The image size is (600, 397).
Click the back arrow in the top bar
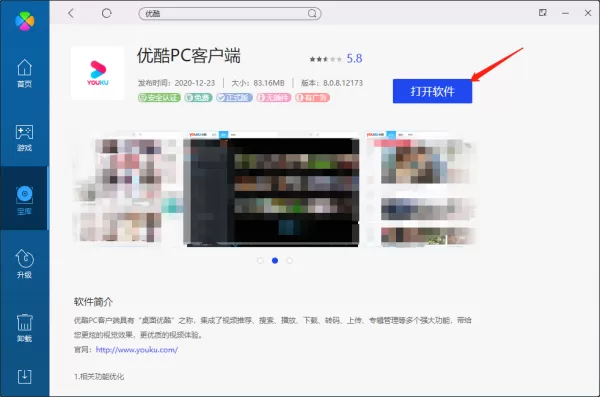(71, 13)
